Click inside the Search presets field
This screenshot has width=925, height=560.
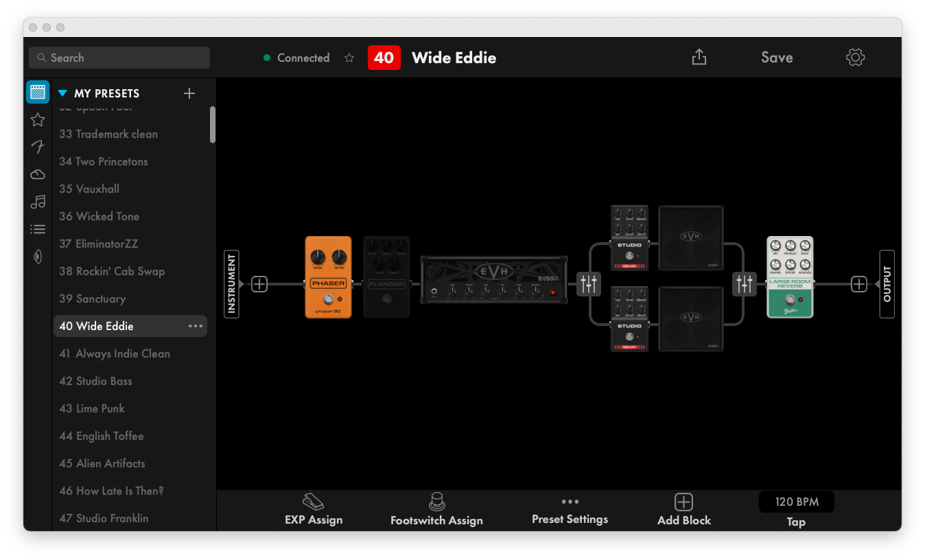[119, 58]
